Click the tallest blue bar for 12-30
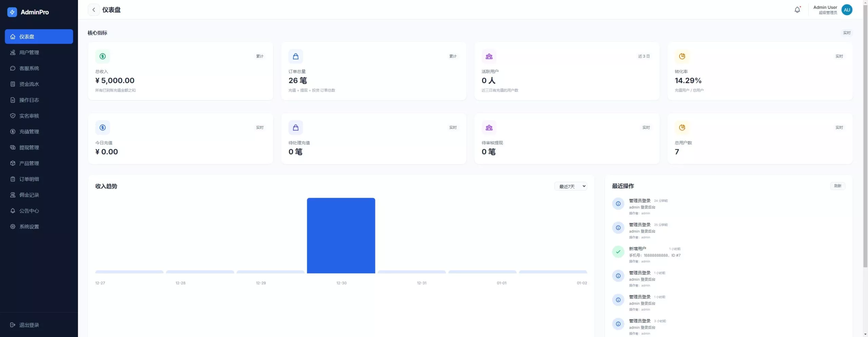The image size is (868, 337). [x=341, y=235]
